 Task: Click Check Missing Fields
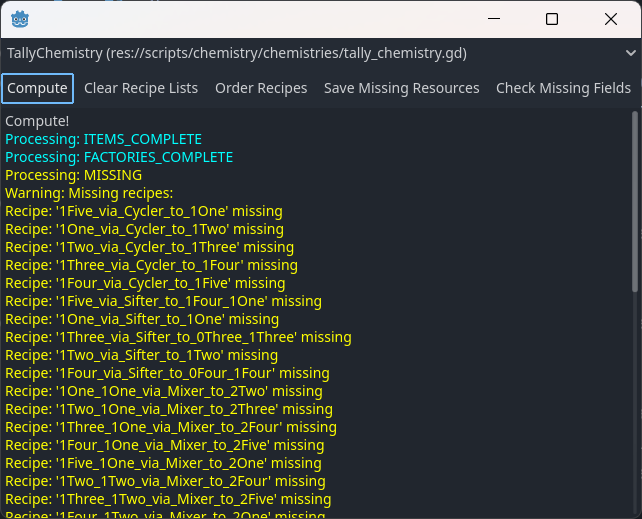[563, 88]
